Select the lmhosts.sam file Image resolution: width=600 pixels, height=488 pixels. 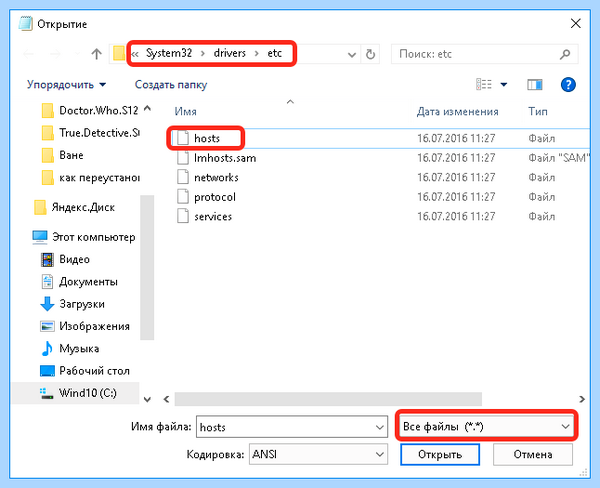[x=225, y=158]
